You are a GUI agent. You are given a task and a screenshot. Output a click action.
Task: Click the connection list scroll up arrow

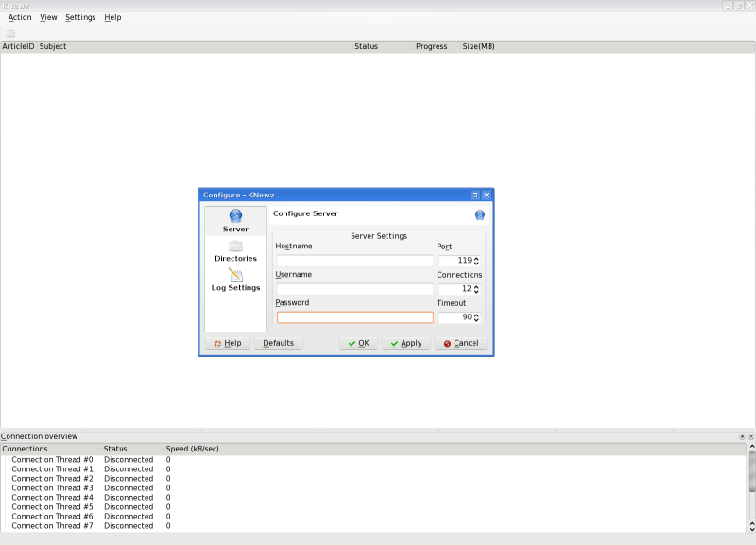pyautogui.click(x=751, y=447)
